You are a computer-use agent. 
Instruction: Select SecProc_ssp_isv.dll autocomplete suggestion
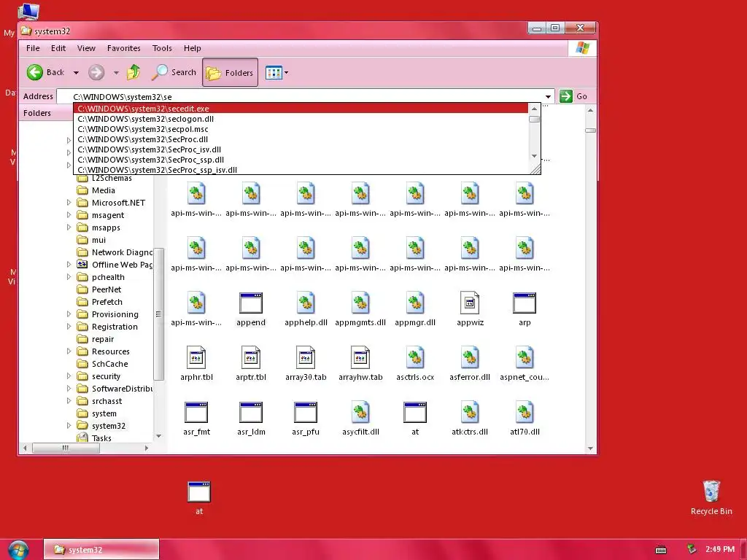coord(301,170)
